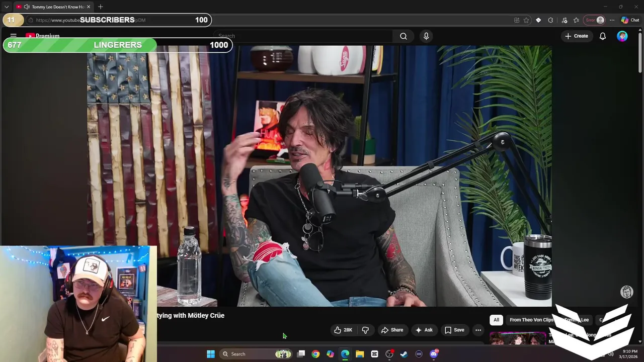The width and height of the screenshot is (644, 362).
Task: Close the Tommy Lee YouTube tab
Action: [89, 7]
